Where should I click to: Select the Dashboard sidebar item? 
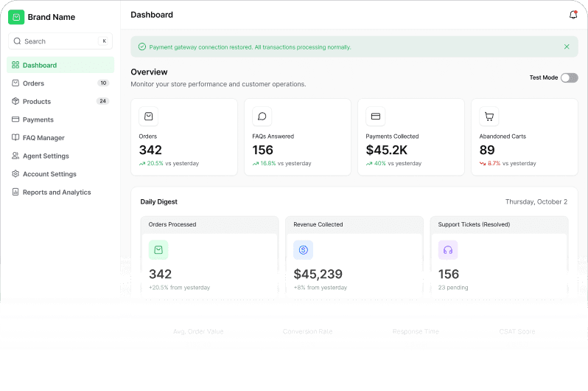40,65
